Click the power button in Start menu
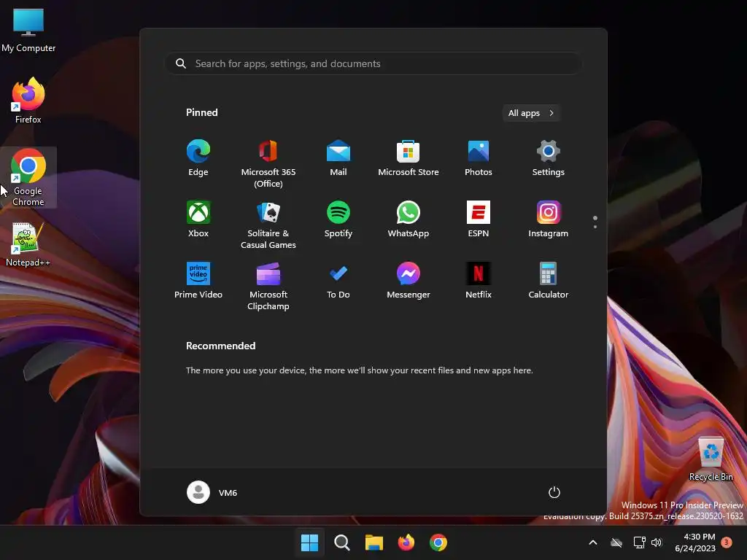Viewport: 747px width, 560px height. tap(554, 492)
